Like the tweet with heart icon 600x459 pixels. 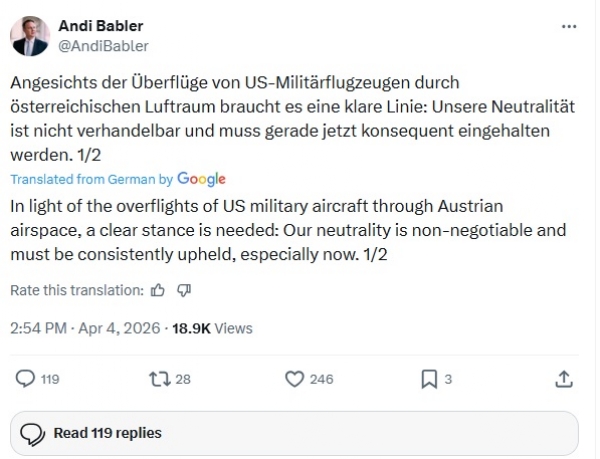[294, 379]
